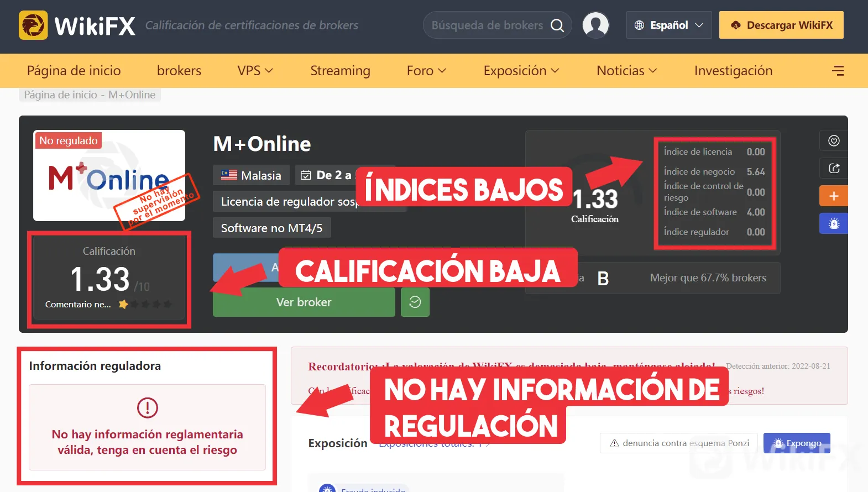Click the Malasia country tag

(251, 175)
